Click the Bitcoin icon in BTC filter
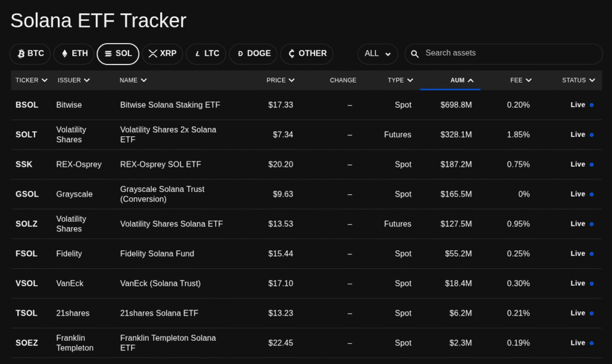The width and height of the screenshot is (612, 364). point(21,54)
